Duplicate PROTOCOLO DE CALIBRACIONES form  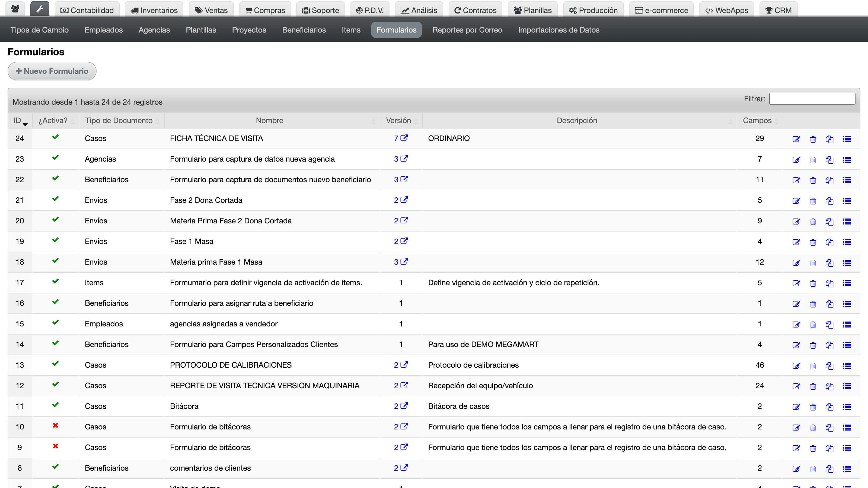point(829,366)
